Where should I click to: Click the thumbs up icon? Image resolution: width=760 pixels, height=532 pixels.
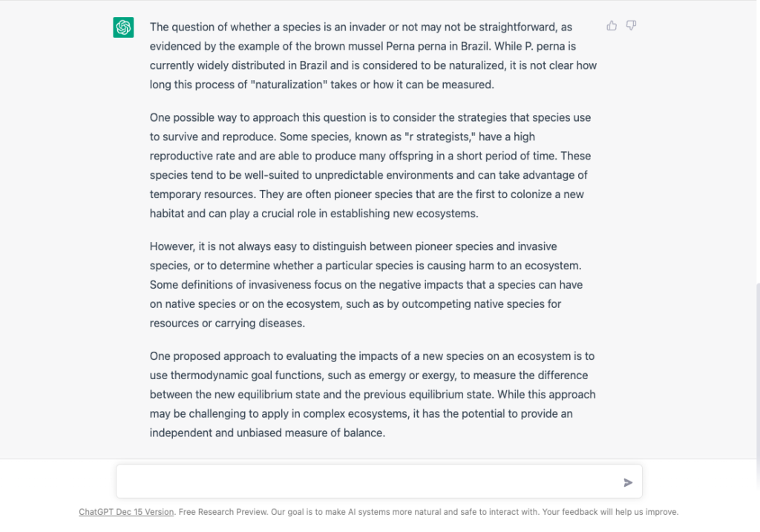click(x=612, y=26)
